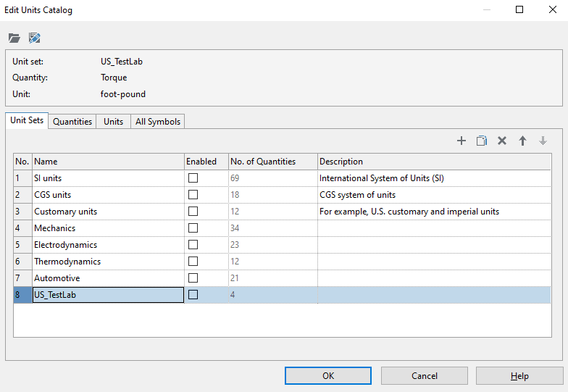
Task: Click the Cancel button
Action: tap(424, 376)
